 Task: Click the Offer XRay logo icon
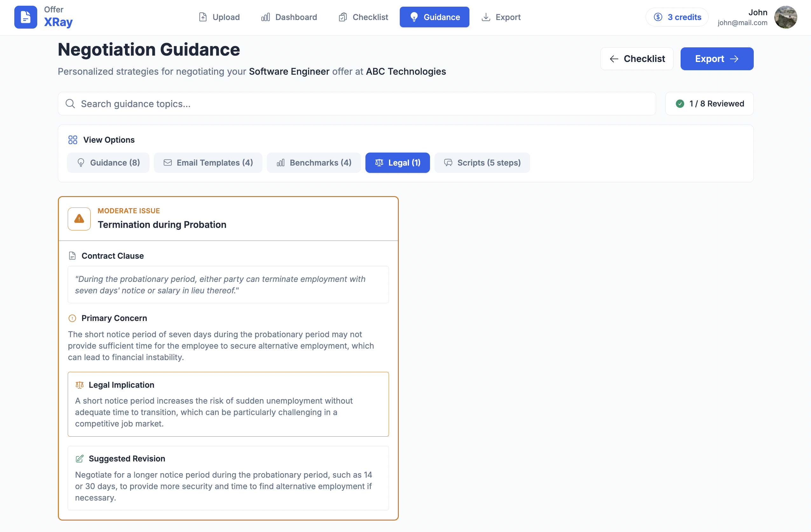[25, 17]
